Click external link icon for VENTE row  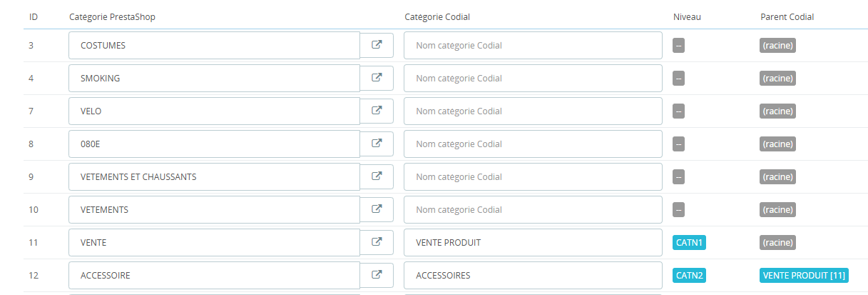coord(377,242)
